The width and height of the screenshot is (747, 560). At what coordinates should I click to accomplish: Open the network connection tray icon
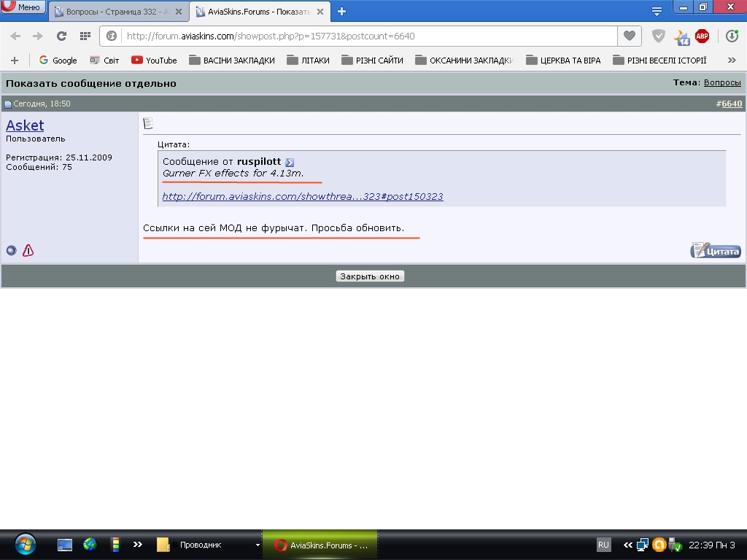[x=643, y=544]
